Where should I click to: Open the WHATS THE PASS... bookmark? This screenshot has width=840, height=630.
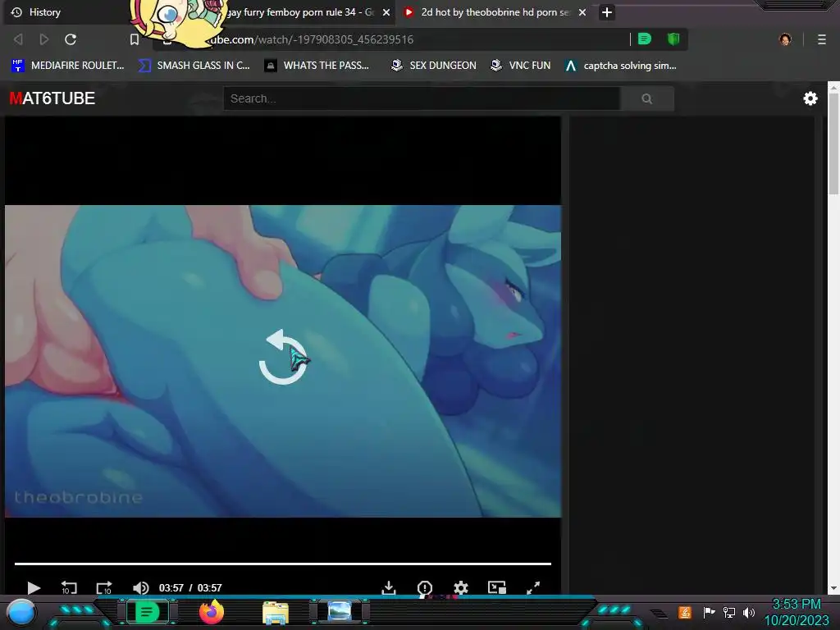click(317, 66)
